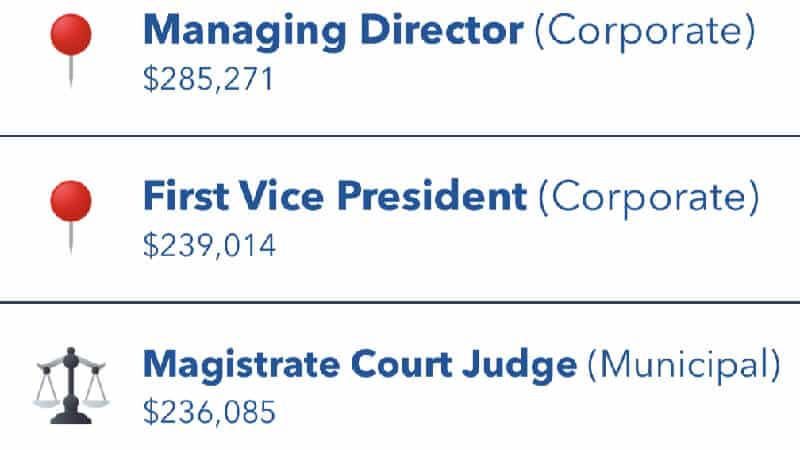Click the word "Magistrate" in the third title
Viewport: 800px width, 450px height.
(236, 364)
